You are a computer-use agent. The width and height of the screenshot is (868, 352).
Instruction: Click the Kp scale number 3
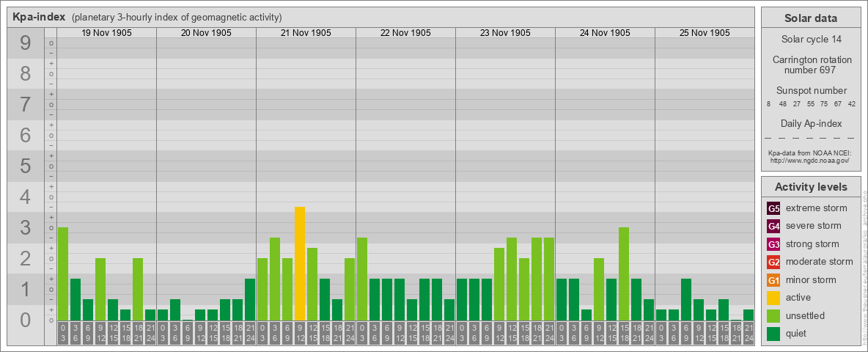point(25,227)
